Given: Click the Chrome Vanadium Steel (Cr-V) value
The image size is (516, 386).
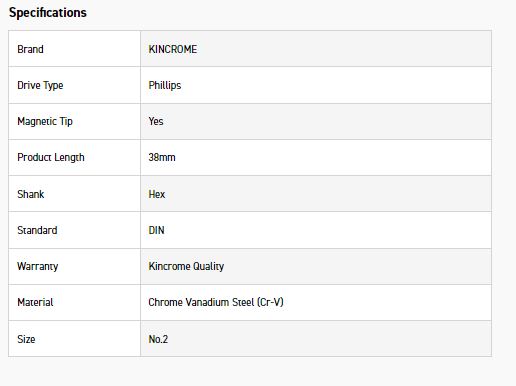Looking at the screenshot, I should pos(216,302).
